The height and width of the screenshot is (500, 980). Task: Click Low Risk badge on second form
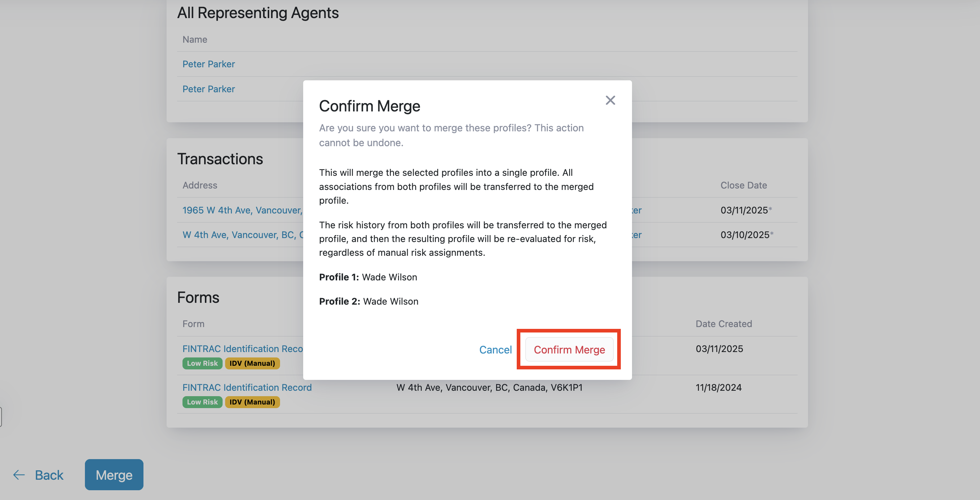202,401
